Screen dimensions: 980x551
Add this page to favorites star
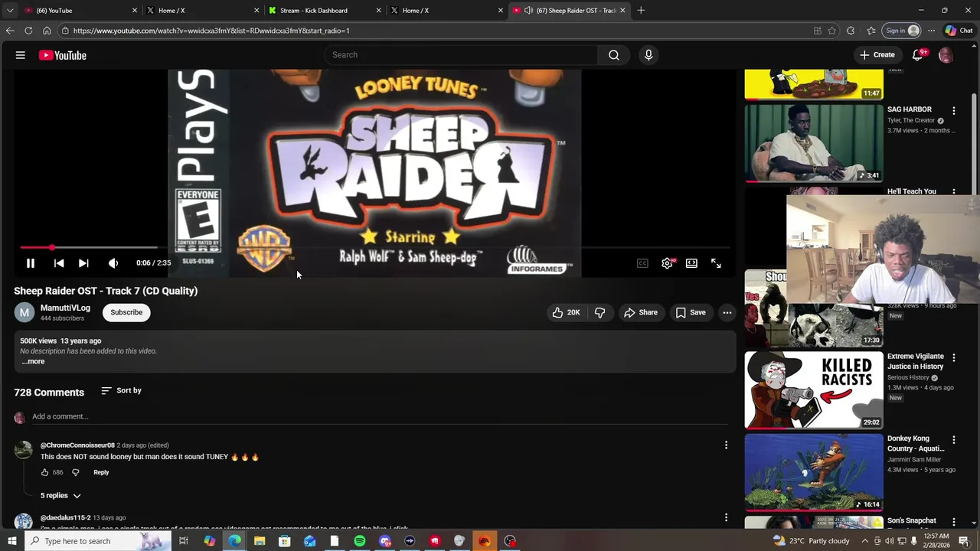click(x=832, y=31)
